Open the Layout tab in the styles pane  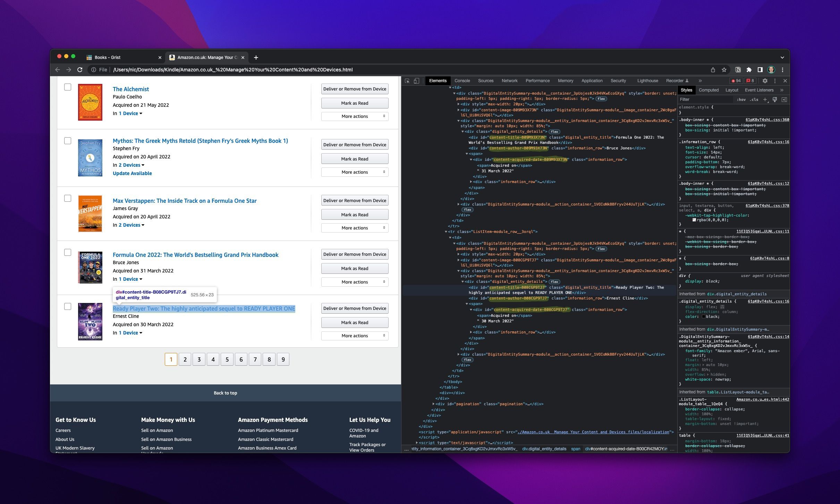pos(732,90)
